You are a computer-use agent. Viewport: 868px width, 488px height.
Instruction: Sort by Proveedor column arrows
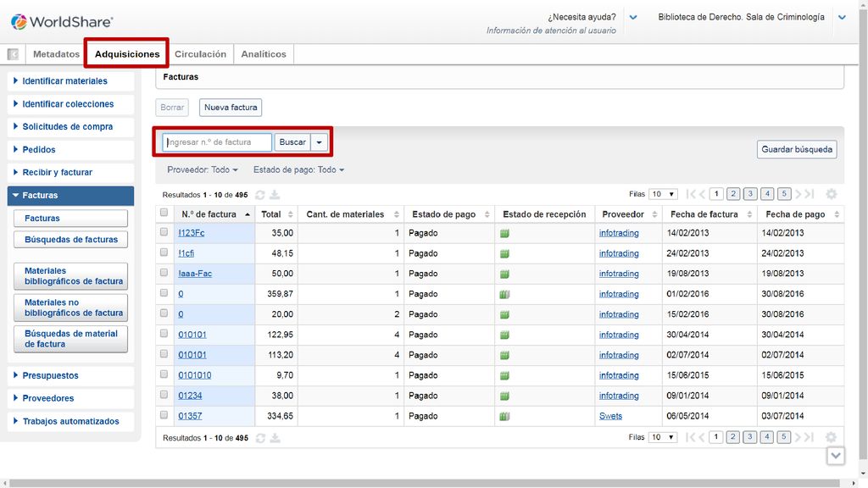654,214
